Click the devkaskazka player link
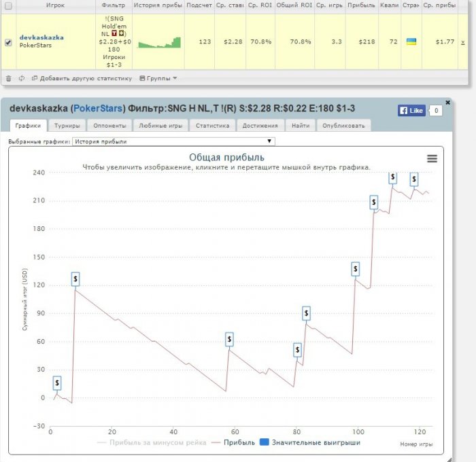Viewport: 476px width, 462px height. pos(41,37)
